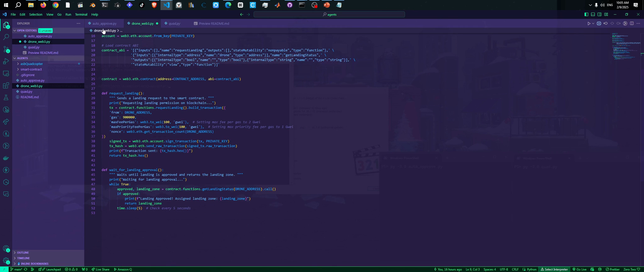
Task: Open the Search view in activity bar
Action: pyautogui.click(x=6, y=37)
